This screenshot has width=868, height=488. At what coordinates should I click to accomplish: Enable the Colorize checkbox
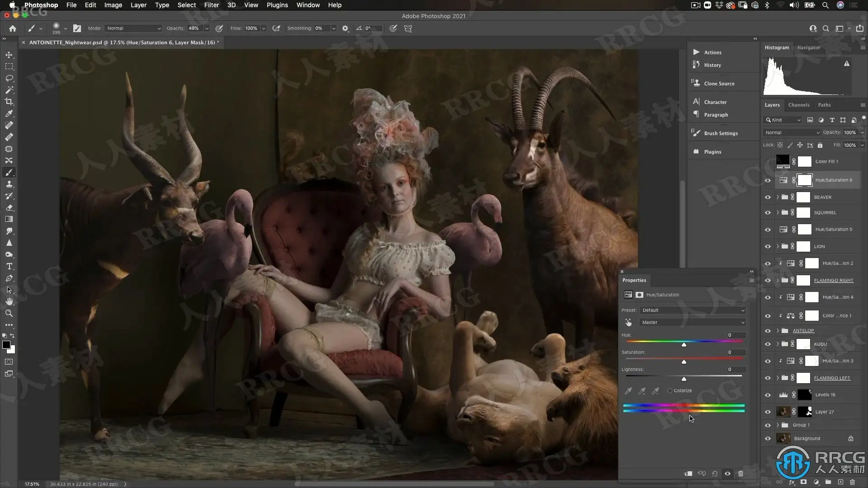pyautogui.click(x=670, y=390)
